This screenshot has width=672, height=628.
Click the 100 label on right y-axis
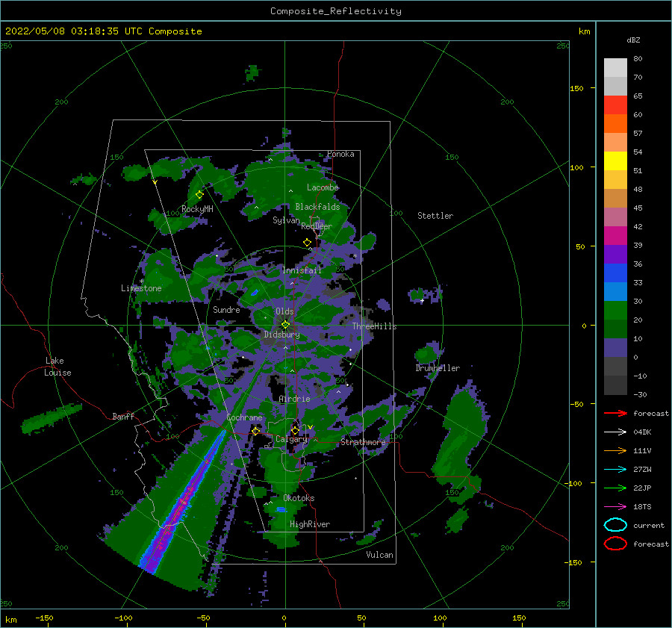(577, 167)
